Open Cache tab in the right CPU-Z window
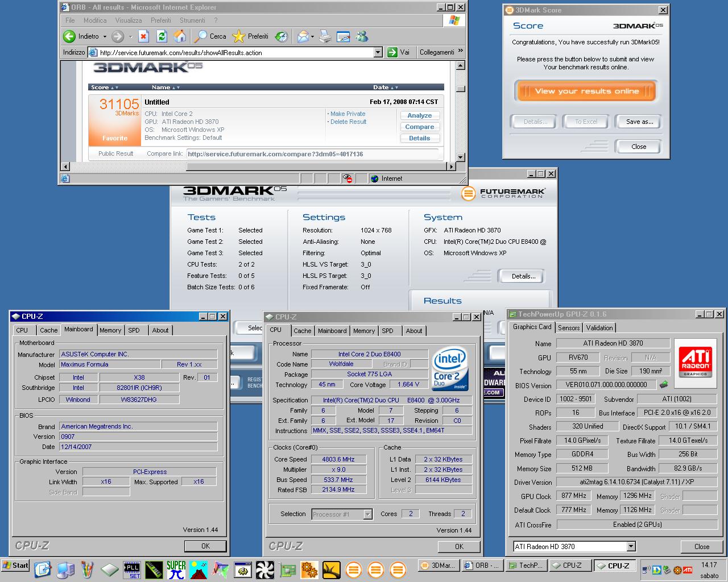The image size is (728, 582). 302,331
